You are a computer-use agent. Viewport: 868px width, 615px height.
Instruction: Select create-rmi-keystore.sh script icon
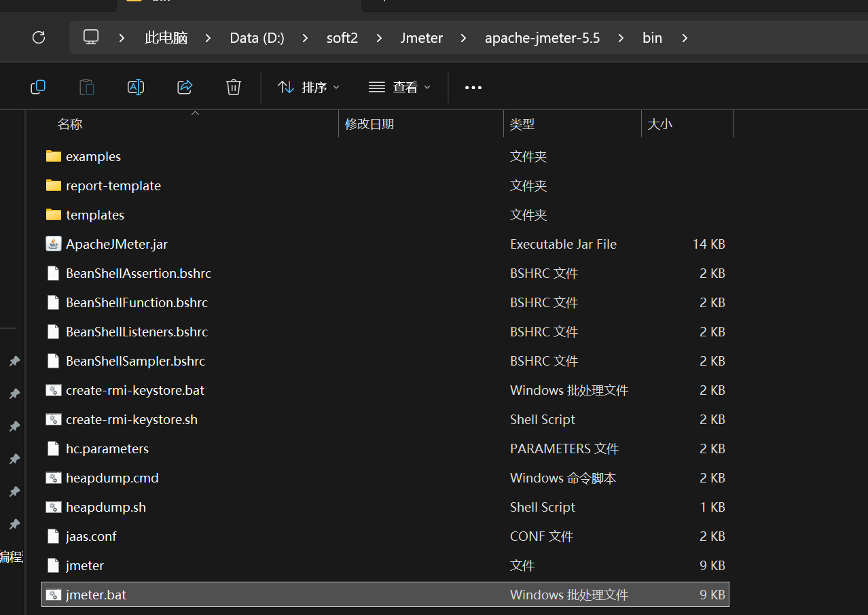(x=54, y=419)
